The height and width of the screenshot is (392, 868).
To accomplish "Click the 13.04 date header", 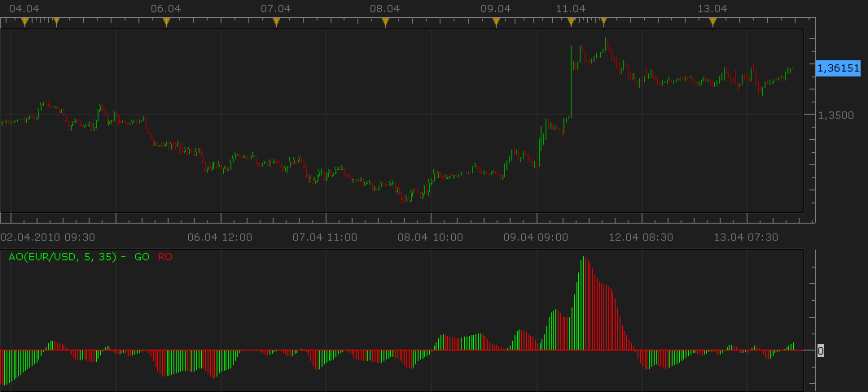I will (x=712, y=8).
